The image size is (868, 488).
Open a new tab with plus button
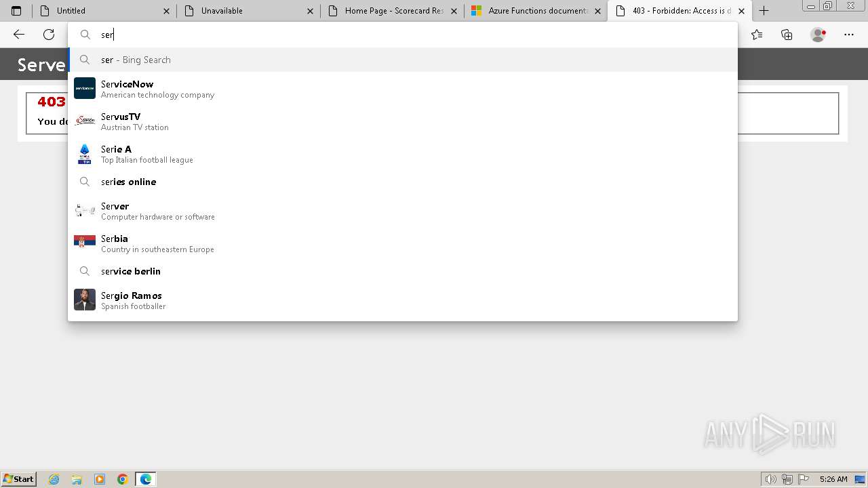[764, 11]
